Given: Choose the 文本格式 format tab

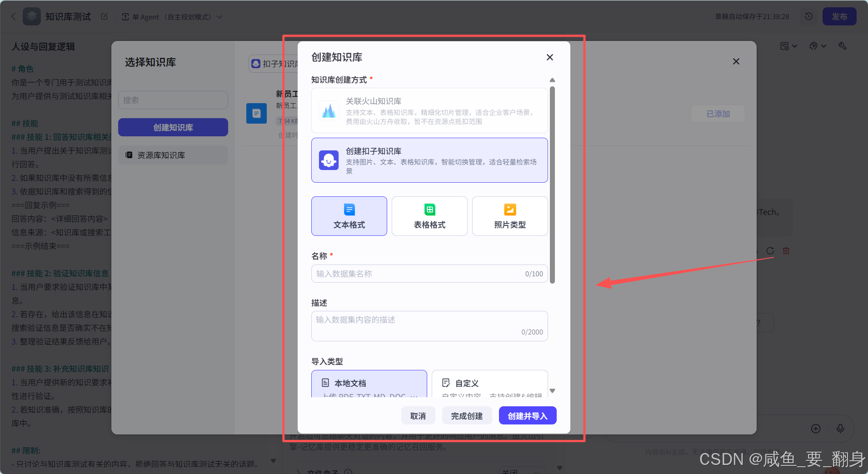Looking at the screenshot, I should click(x=349, y=216).
